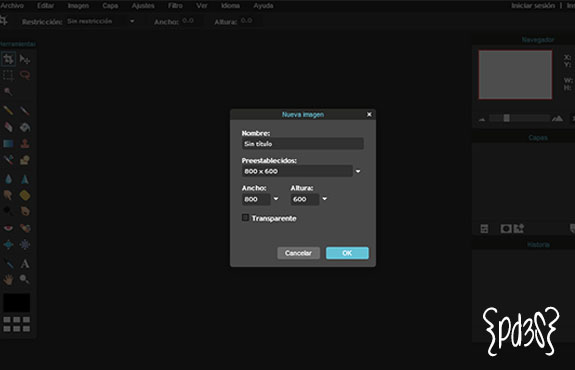
Task: Open the Restricción dropdown
Action: tap(132, 21)
